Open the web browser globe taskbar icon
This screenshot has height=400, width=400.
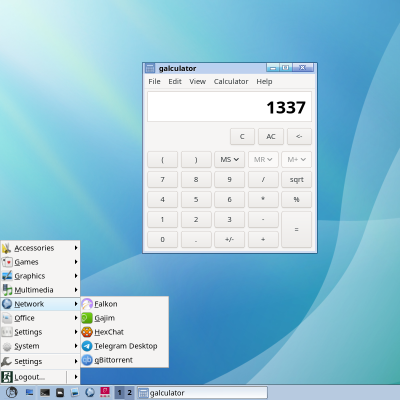point(90,392)
